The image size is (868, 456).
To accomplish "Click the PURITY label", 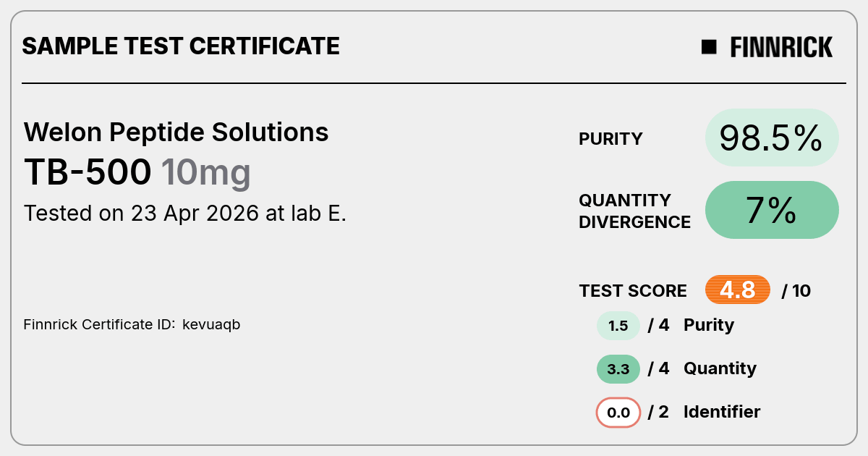I will coord(610,139).
